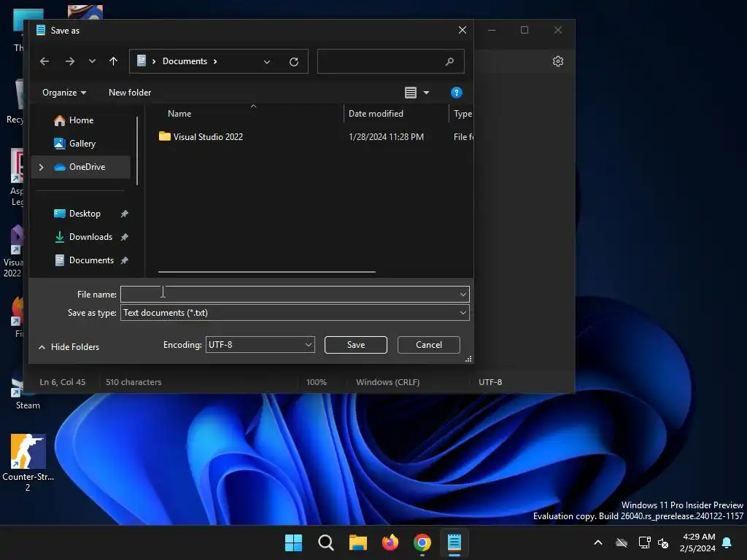The image size is (747, 560).
Task: Click the horizontal scrollbar in file list
Action: pos(267,272)
